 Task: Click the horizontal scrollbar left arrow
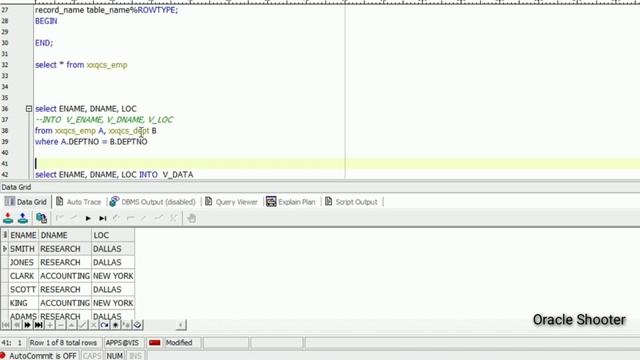click(181, 325)
